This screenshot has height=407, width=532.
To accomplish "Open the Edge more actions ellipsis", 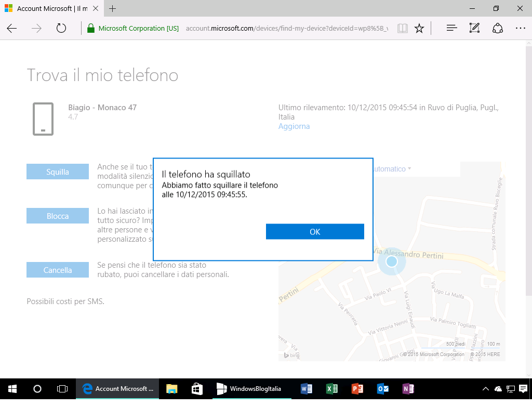I will [520, 28].
